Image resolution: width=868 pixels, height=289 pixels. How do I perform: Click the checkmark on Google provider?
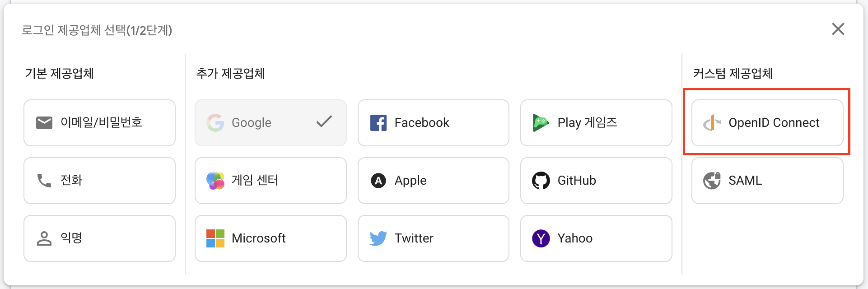pyautogui.click(x=324, y=121)
